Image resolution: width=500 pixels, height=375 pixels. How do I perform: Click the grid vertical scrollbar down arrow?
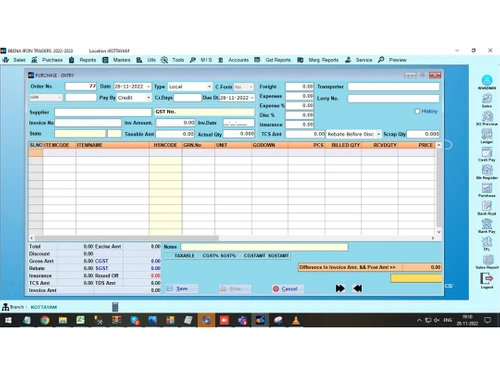tap(439, 232)
